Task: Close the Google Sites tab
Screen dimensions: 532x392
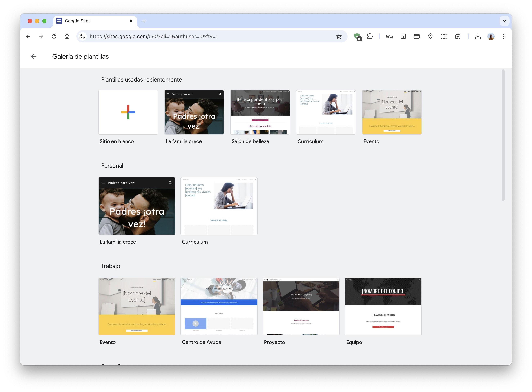Action: [131, 21]
